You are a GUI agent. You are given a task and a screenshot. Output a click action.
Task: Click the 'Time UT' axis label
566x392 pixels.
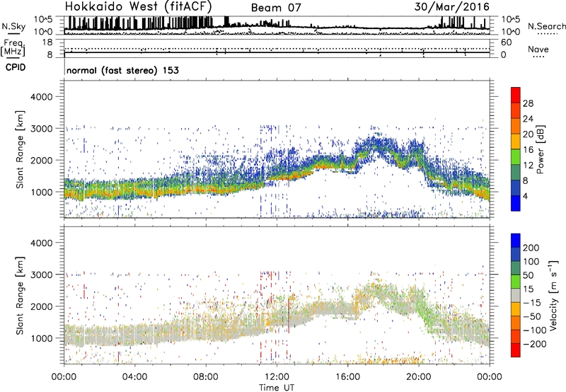coord(277,387)
